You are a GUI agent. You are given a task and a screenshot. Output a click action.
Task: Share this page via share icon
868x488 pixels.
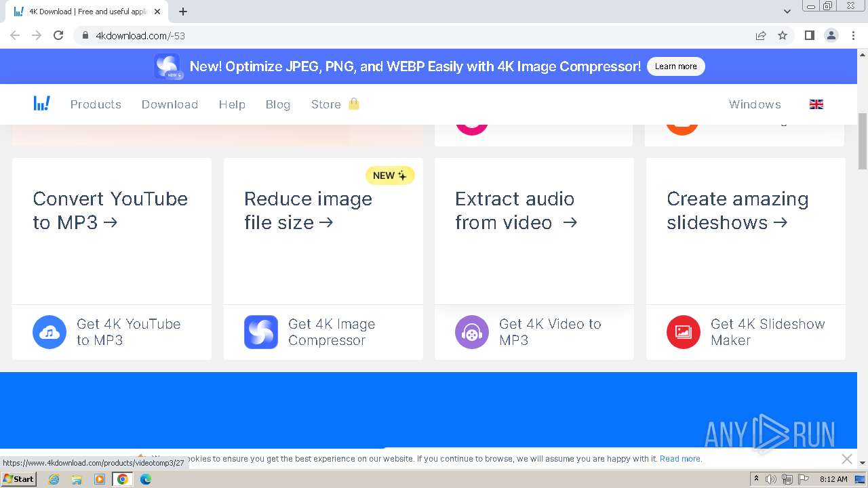pyautogui.click(x=761, y=35)
